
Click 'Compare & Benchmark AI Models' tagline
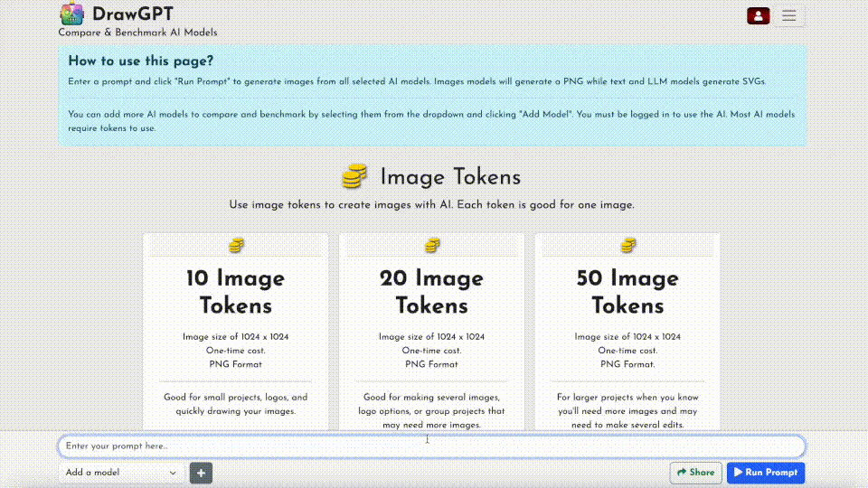coord(137,33)
